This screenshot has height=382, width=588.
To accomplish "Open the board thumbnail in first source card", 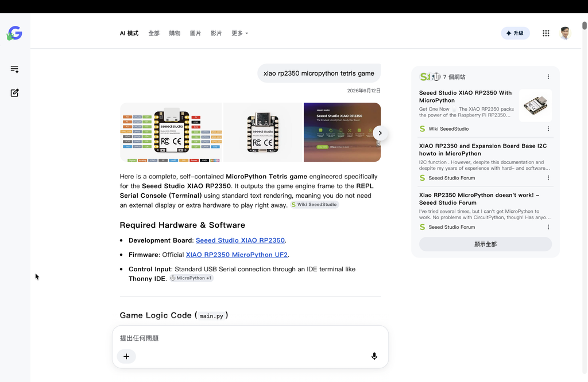I will 535,106.
